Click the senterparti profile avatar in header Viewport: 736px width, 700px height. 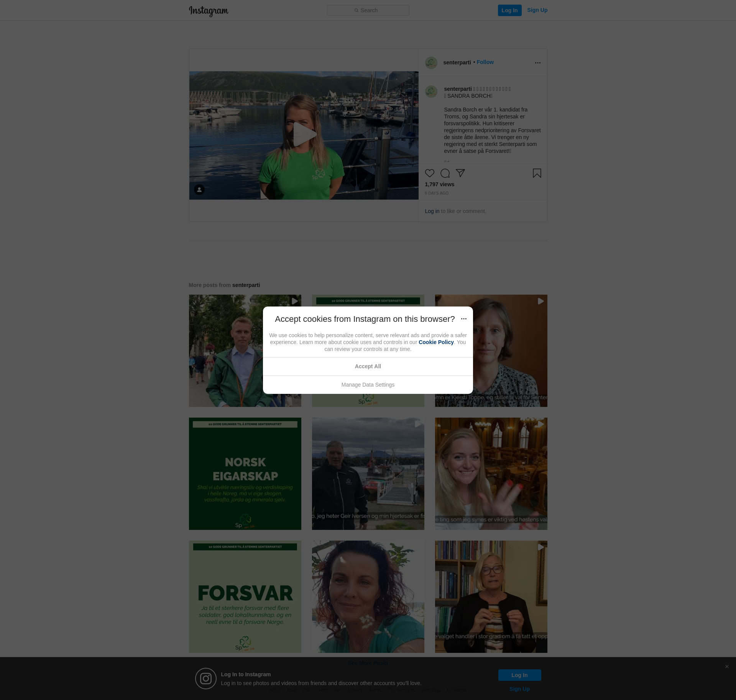point(431,63)
